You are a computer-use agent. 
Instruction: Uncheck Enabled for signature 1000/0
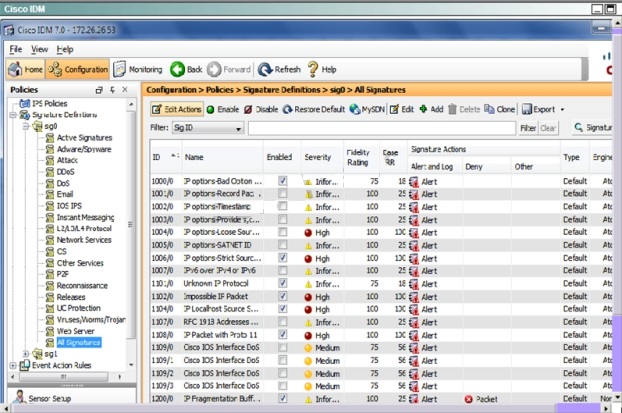point(282,181)
